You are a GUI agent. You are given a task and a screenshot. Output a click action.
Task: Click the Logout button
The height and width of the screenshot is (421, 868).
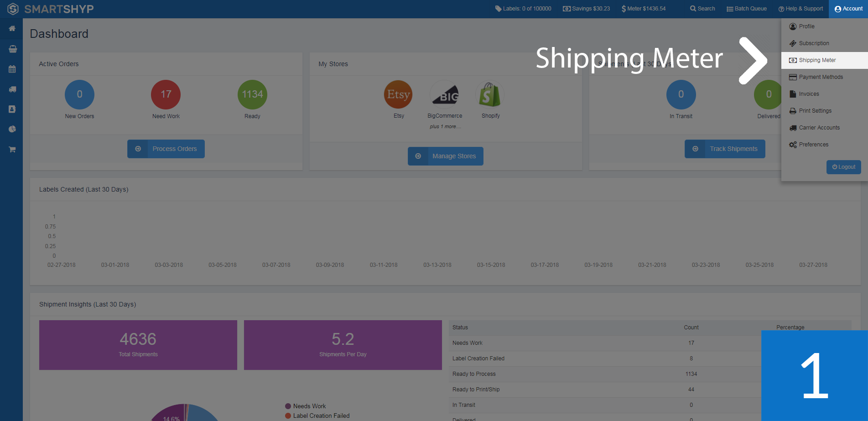point(843,167)
